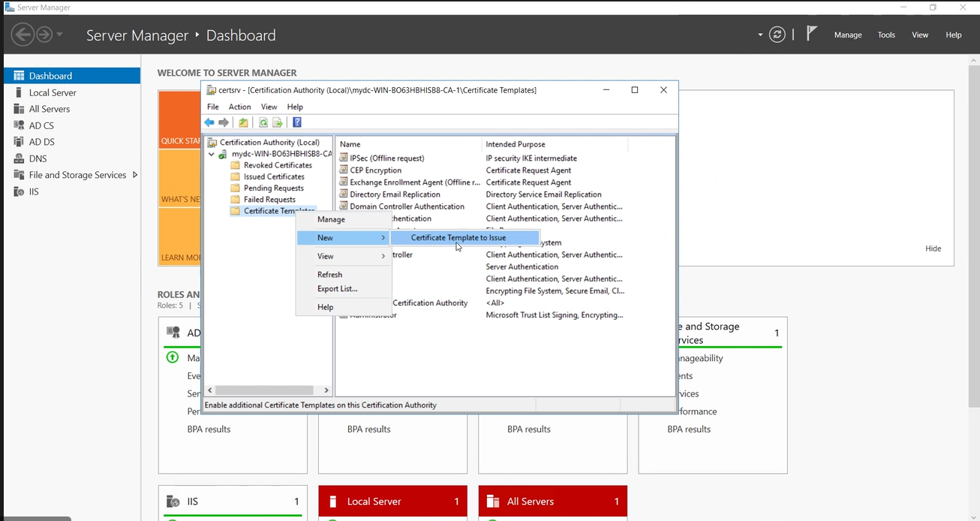Click the Pending Requests folder icon
The width and height of the screenshot is (980, 521).
tap(236, 188)
